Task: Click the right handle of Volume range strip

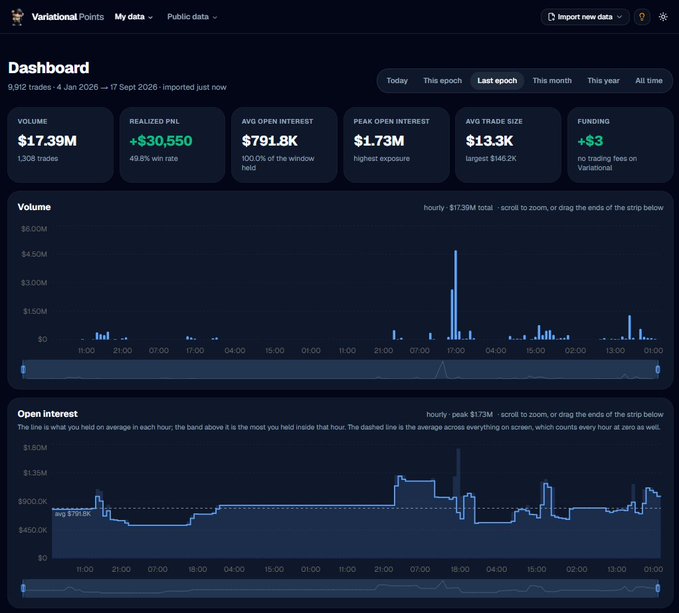Action: tap(658, 369)
